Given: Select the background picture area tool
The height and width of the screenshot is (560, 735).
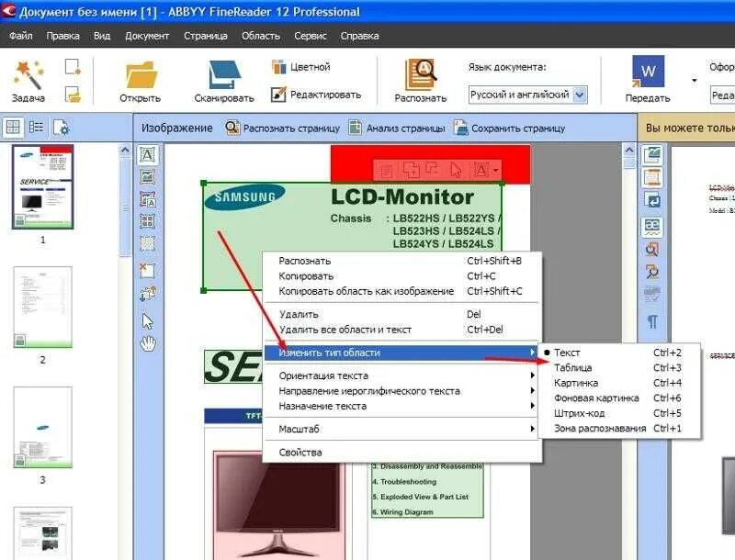Looking at the screenshot, I should 148,199.
